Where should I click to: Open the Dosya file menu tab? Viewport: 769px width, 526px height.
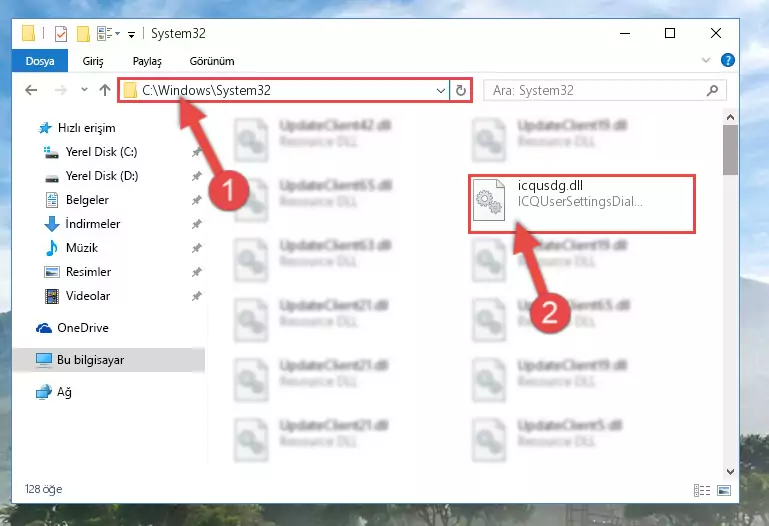point(40,61)
